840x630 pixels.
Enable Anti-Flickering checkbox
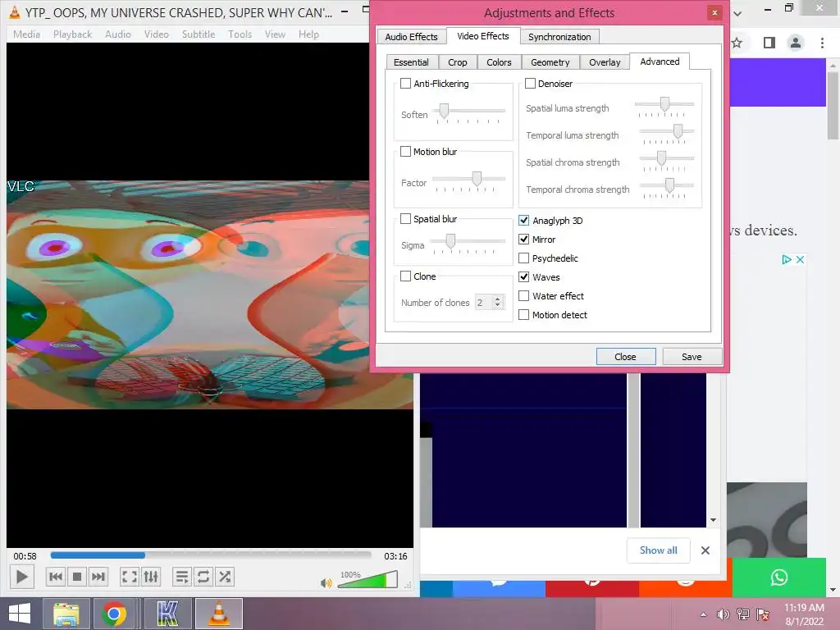(x=405, y=84)
